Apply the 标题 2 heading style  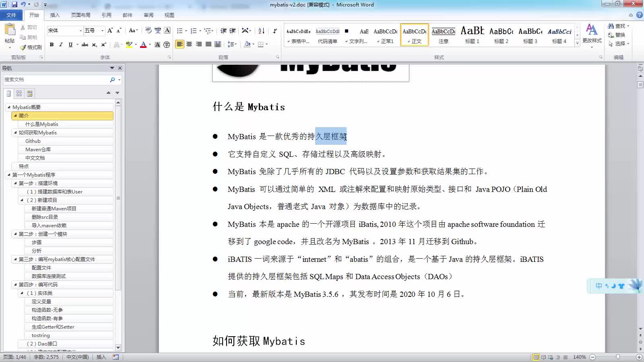[x=501, y=35]
